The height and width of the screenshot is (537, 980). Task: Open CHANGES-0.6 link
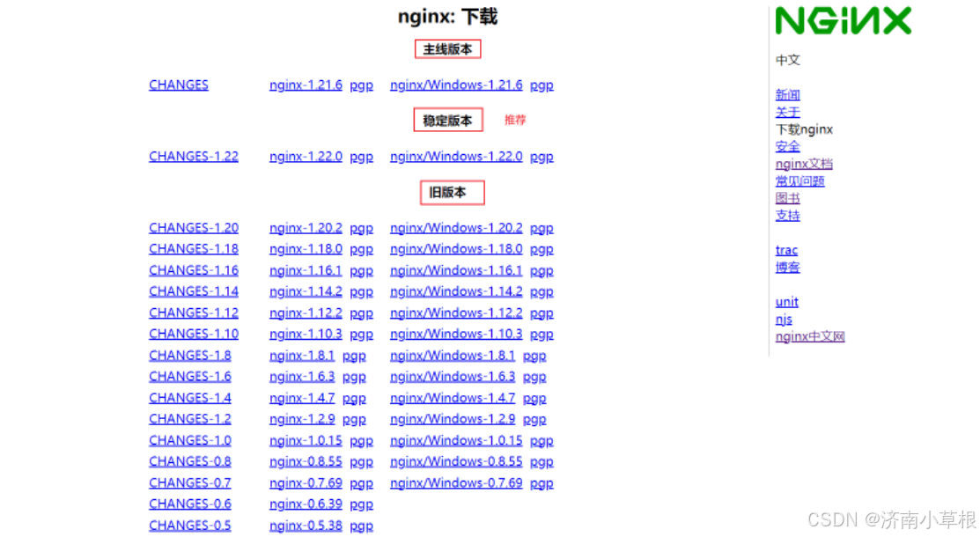point(190,504)
